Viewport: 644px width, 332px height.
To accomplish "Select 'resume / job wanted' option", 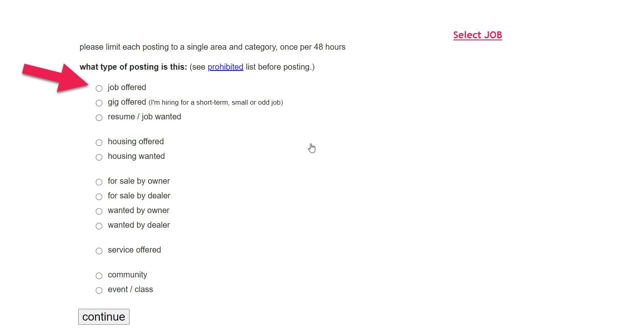I will pos(99,118).
